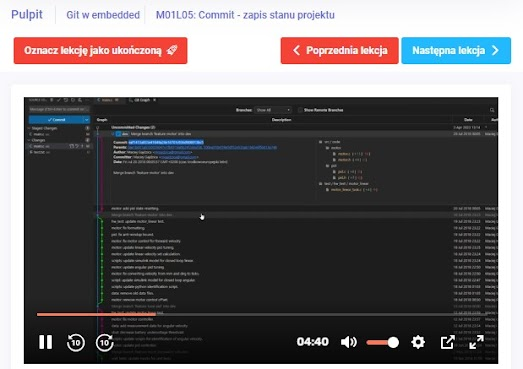Viewport: 523px width, 369px height.
Task: Click the Graph column header
Action: coord(102,119)
